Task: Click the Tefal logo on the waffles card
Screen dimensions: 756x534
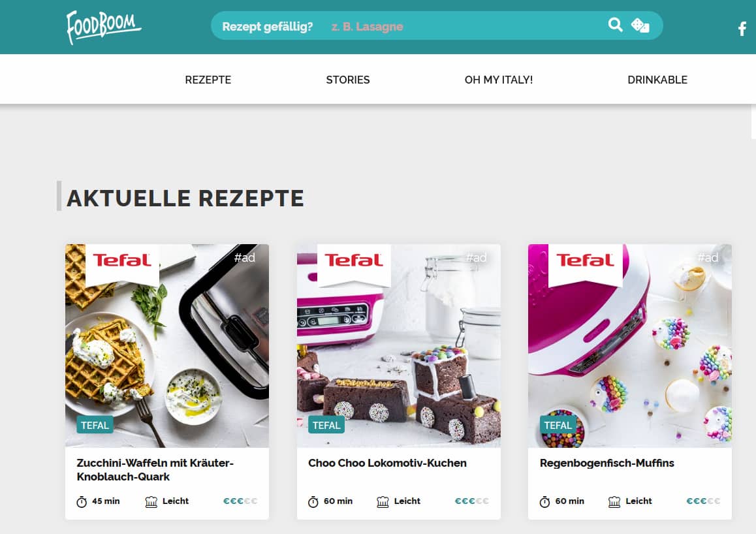Action: click(122, 260)
